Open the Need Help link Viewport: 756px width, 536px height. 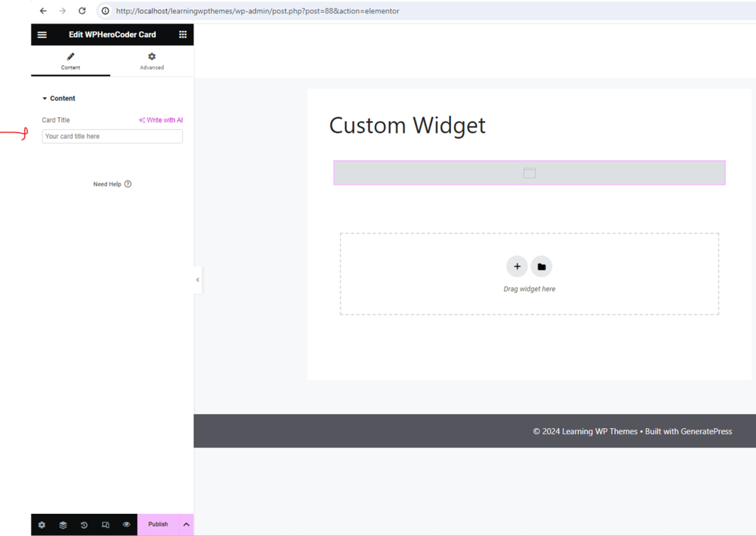click(x=112, y=184)
